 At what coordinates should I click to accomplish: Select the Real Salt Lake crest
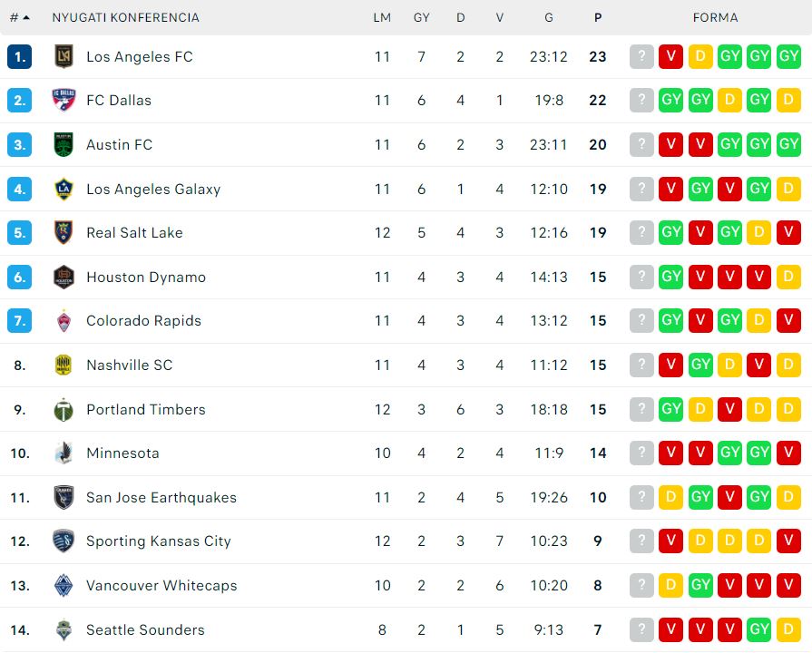coord(64,232)
